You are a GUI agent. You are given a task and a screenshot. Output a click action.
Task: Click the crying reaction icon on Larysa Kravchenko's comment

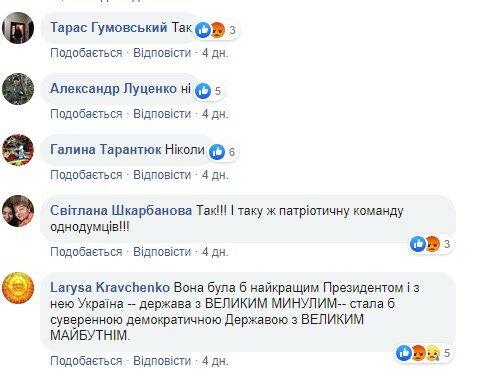tap(432, 353)
